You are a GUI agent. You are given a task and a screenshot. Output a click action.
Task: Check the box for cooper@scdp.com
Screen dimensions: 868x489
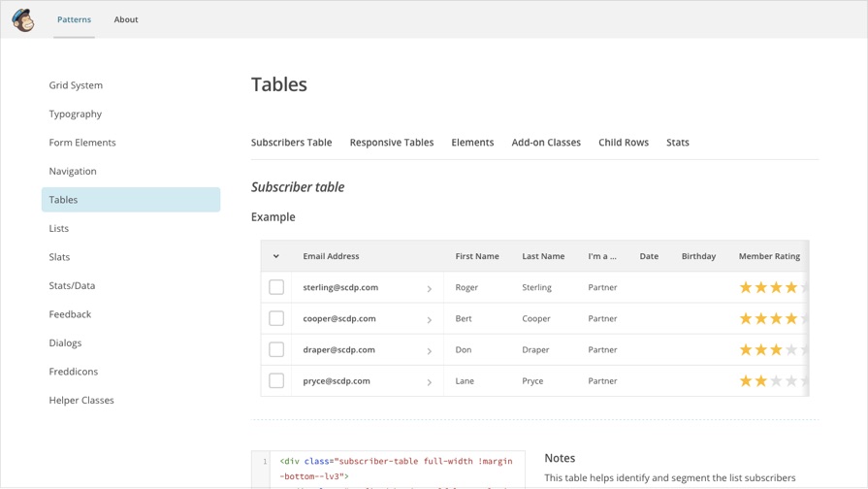coord(276,318)
